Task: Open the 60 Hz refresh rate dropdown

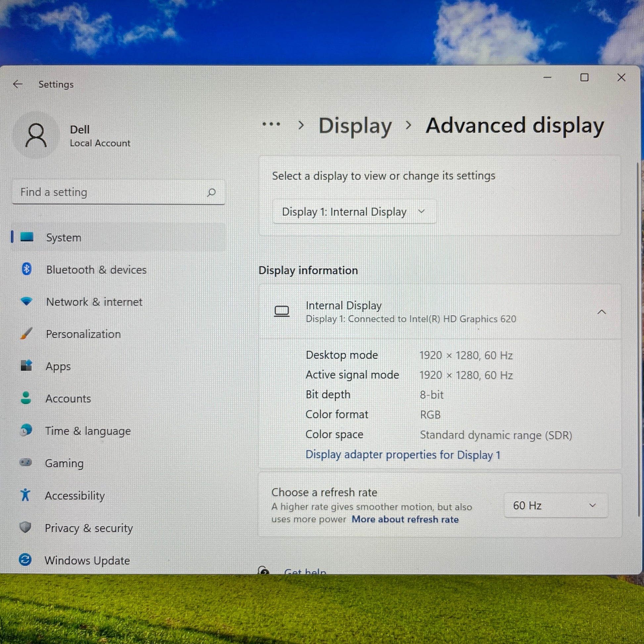Action: 556,505
